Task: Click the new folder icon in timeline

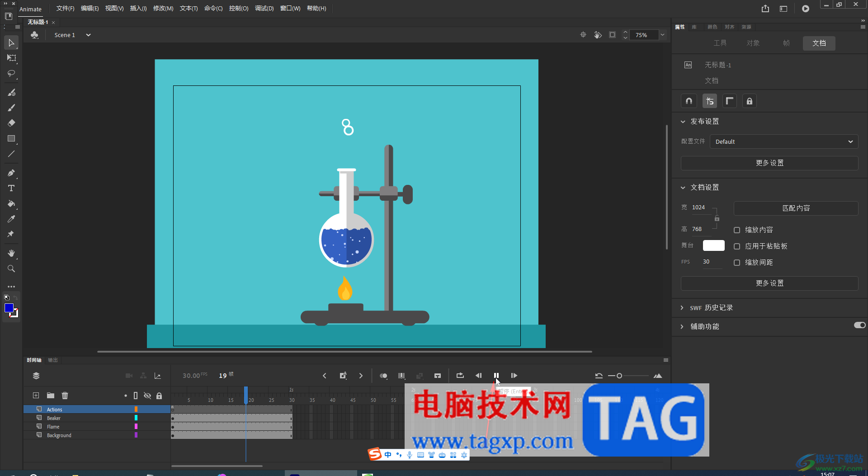Action: point(51,396)
